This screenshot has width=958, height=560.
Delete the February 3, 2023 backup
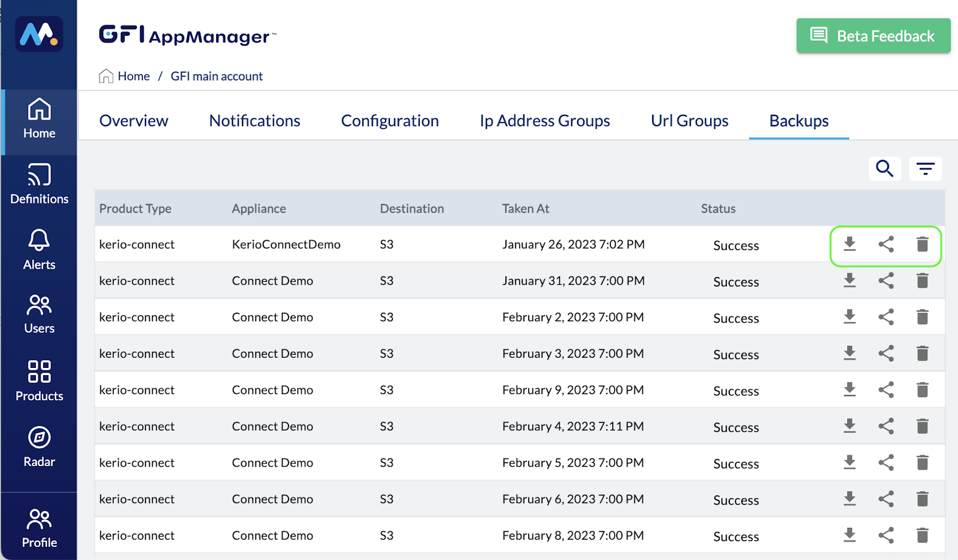tap(923, 354)
